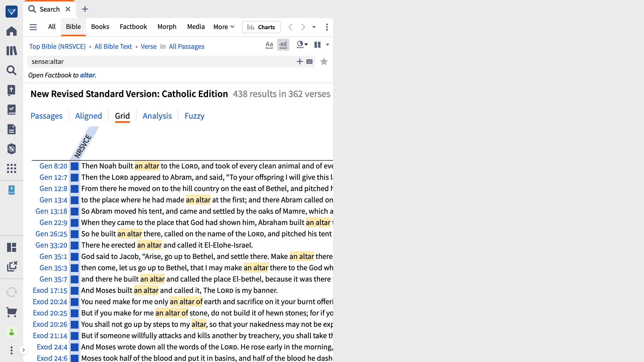Click the blue square for Gen 33:20

click(x=74, y=245)
